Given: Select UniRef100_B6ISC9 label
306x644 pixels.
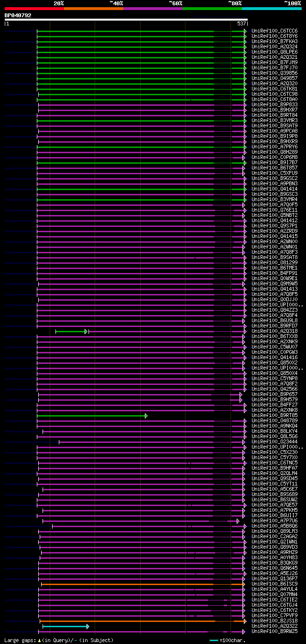Looking at the screenshot, I should [274, 584].
